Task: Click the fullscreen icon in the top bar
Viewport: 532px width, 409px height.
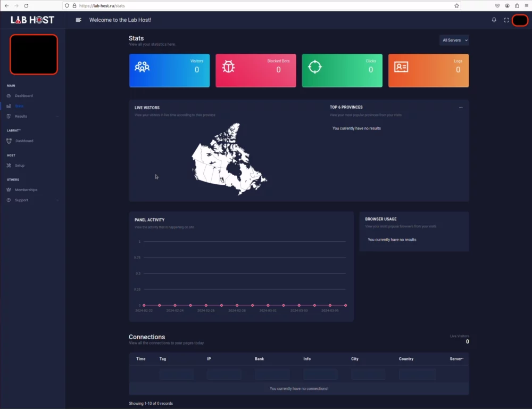Action: [x=506, y=20]
